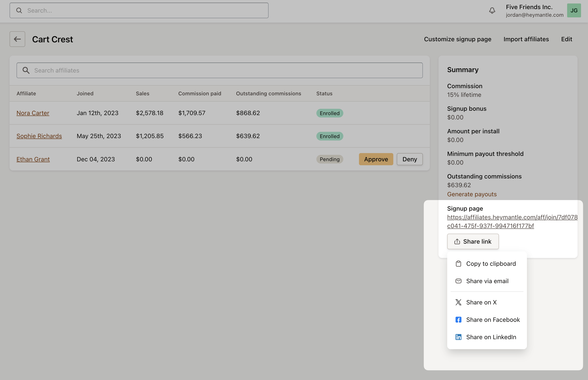588x380 pixels.
Task: Click the X logo icon in share menu
Action: (x=458, y=302)
